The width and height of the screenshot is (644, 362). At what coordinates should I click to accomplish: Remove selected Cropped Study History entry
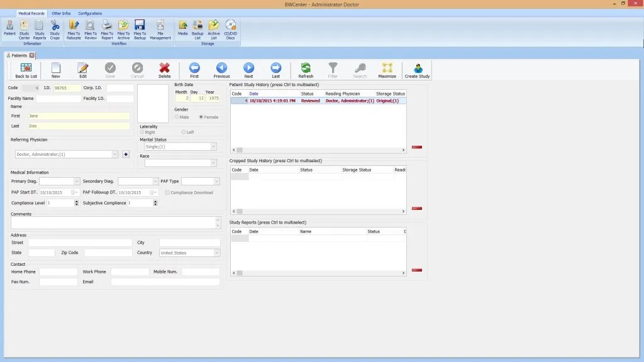pyautogui.click(x=417, y=209)
